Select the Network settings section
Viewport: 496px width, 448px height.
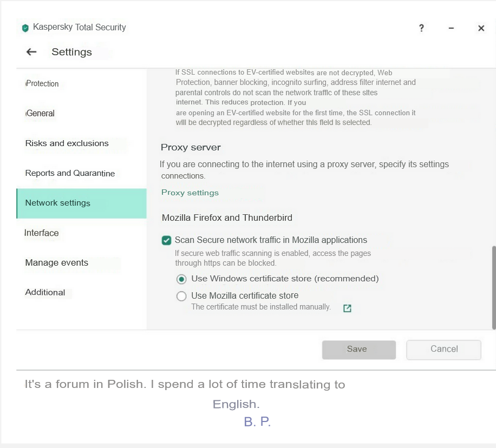[x=58, y=203]
